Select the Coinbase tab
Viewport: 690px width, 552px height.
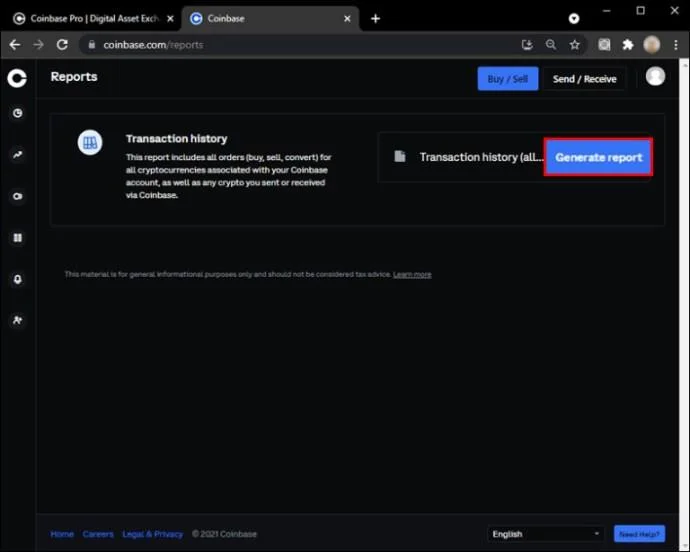click(269, 18)
